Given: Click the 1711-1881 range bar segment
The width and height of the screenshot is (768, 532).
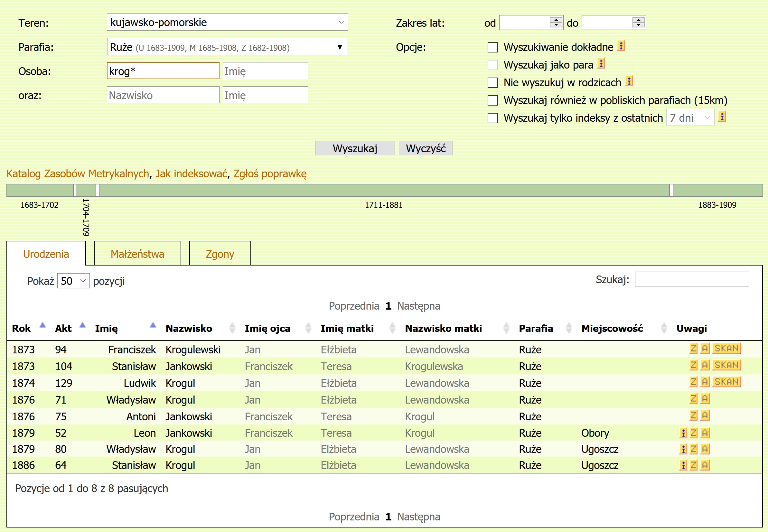Looking at the screenshot, I should [384, 190].
